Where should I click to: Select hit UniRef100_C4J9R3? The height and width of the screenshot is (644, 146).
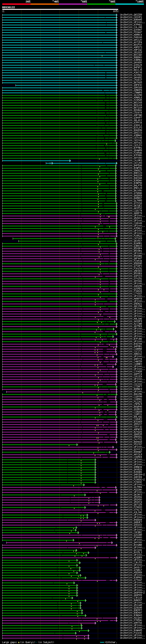coord(131,161)
